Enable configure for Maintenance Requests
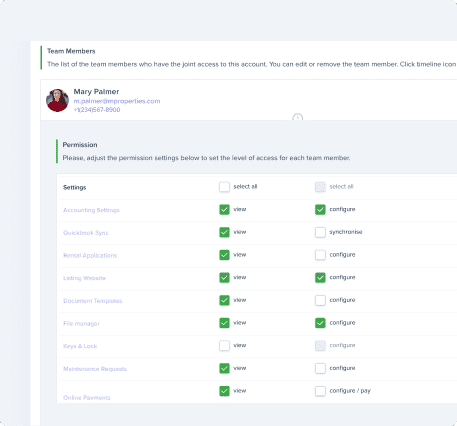The height and width of the screenshot is (426, 457). tap(320, 368)
